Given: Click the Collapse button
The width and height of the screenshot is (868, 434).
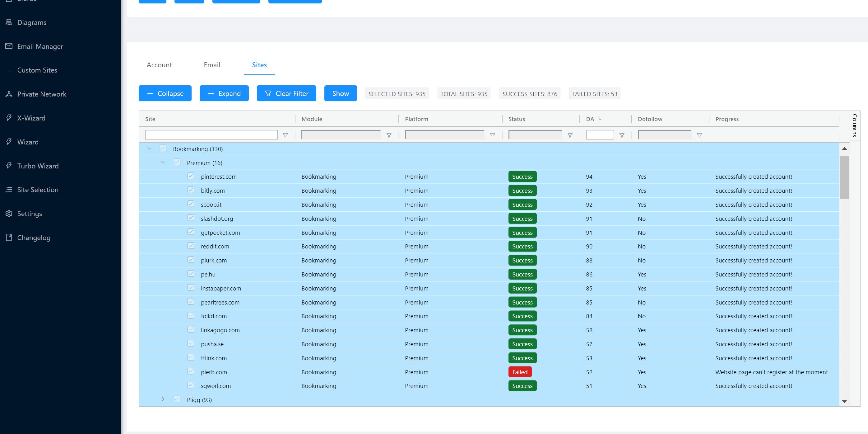Looking at the screenshot, I should tap(165, 93).
